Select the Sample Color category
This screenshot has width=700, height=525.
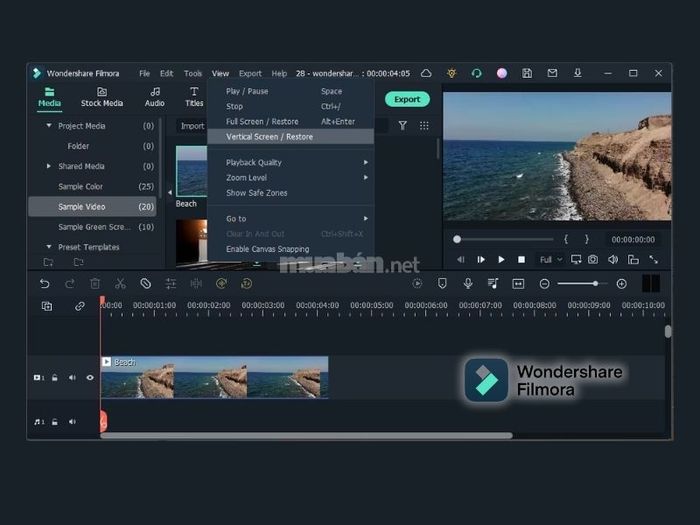pos(92,186)
